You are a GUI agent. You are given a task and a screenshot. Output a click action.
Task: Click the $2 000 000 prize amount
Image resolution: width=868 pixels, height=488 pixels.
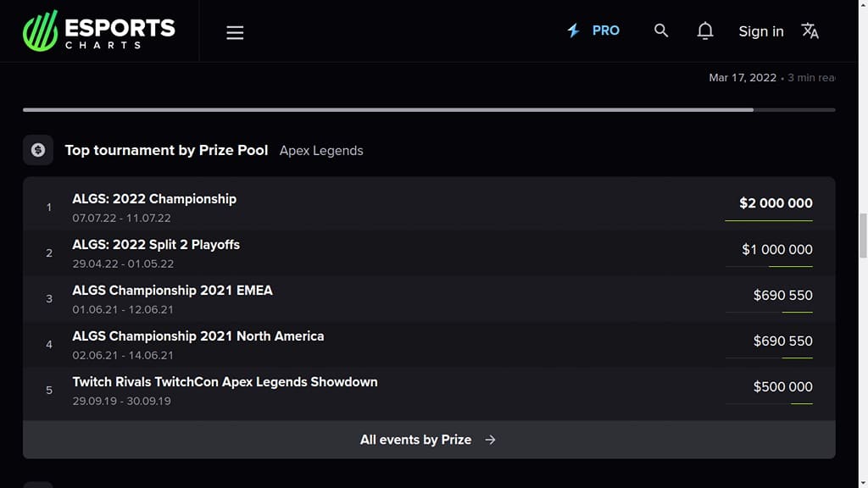[776, 203]
